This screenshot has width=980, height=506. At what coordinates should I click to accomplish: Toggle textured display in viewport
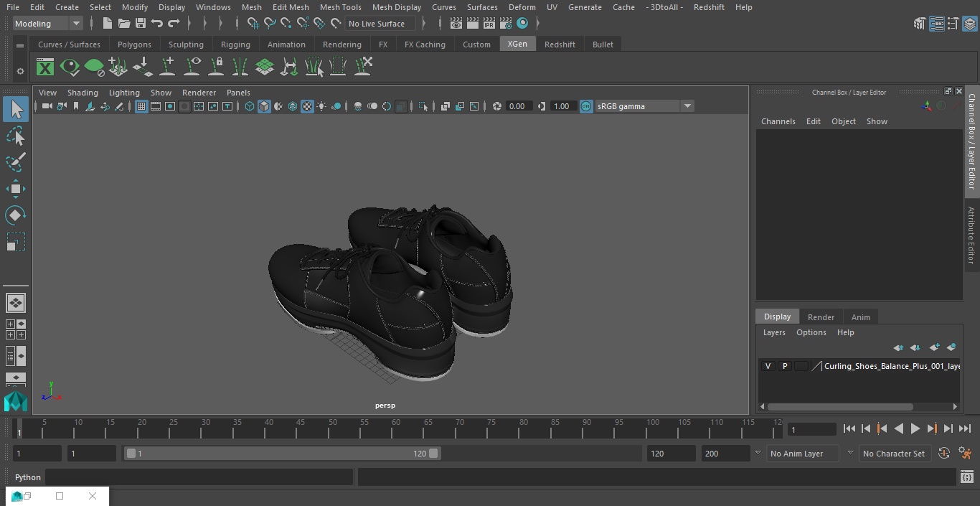pos(307,106)
